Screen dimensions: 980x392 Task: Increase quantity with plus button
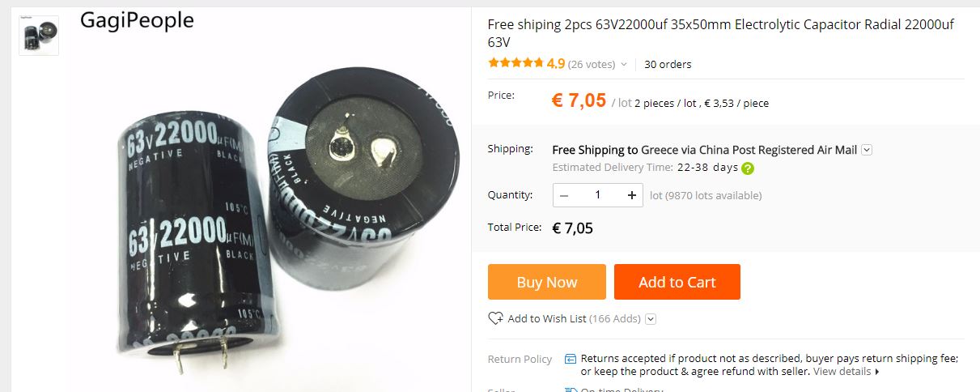pyautogui.click(x=631, y=195)
